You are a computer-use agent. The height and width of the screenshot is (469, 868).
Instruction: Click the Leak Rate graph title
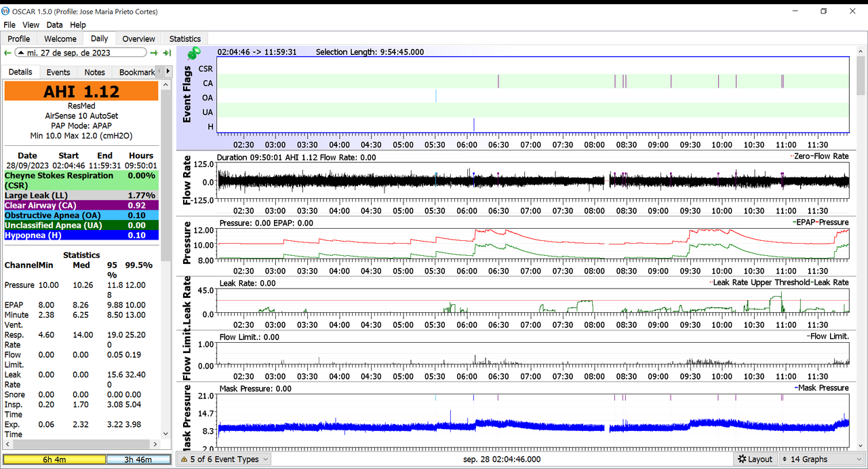coord(189,298)
